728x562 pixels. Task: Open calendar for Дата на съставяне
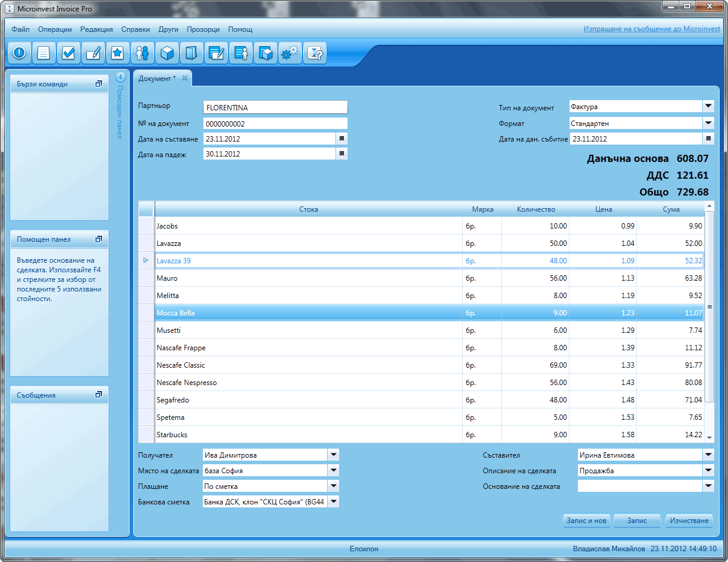click(342, 138)
